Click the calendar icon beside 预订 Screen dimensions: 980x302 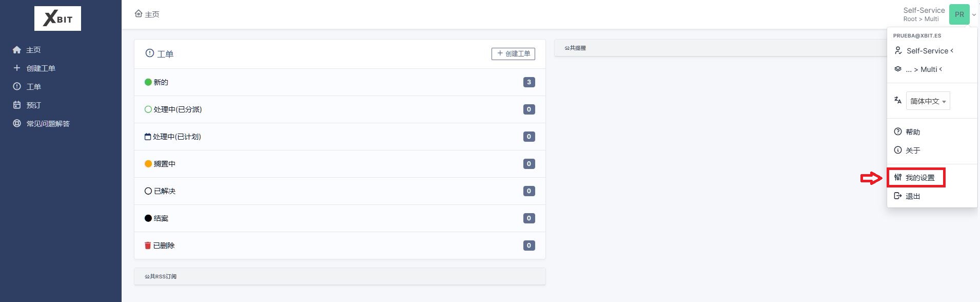pyautogui.click(x=17, y=105)
